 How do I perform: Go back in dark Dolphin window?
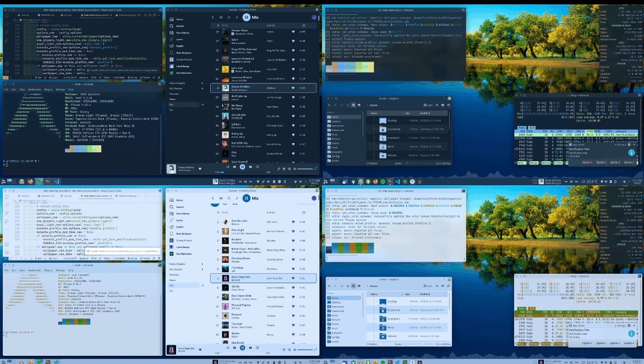pyautogui.click(x=330, y=105)
